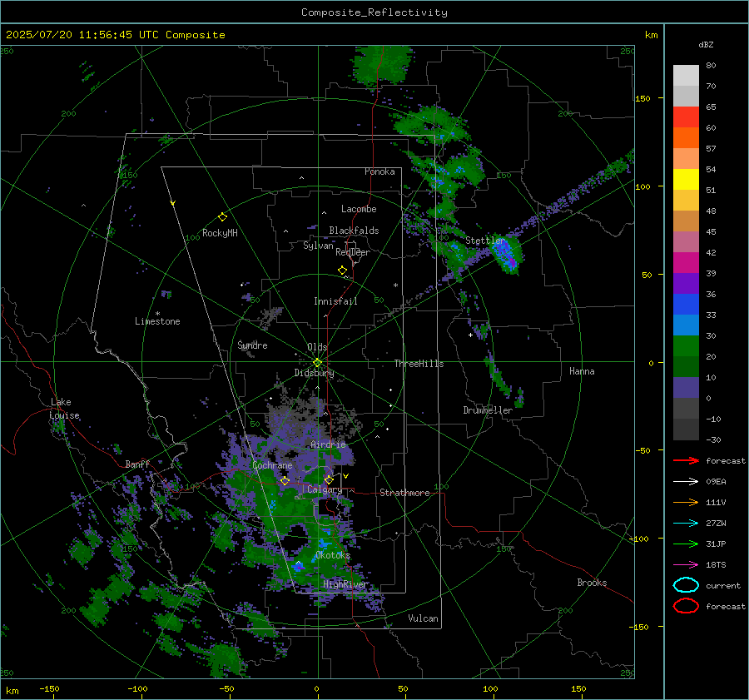Click the cyan current ellipse icon
This screenshot has width=749, height=700.
pyautogui.click(x=686, y=585)
